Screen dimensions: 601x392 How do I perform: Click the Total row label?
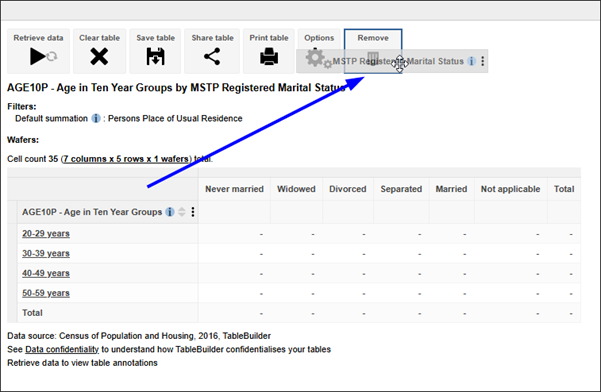tap(32, 313)
